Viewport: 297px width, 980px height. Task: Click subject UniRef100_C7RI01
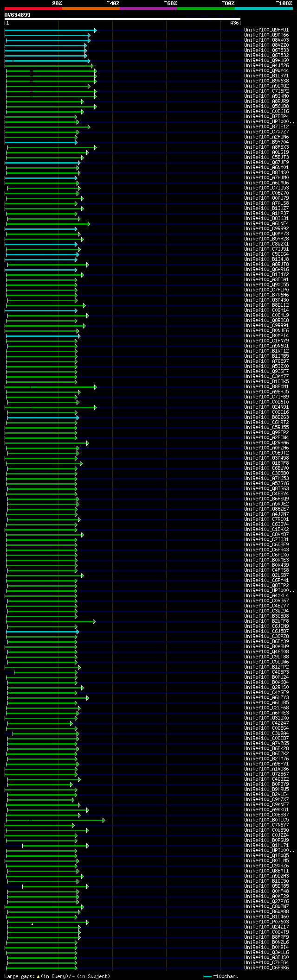tap(266, 519)
